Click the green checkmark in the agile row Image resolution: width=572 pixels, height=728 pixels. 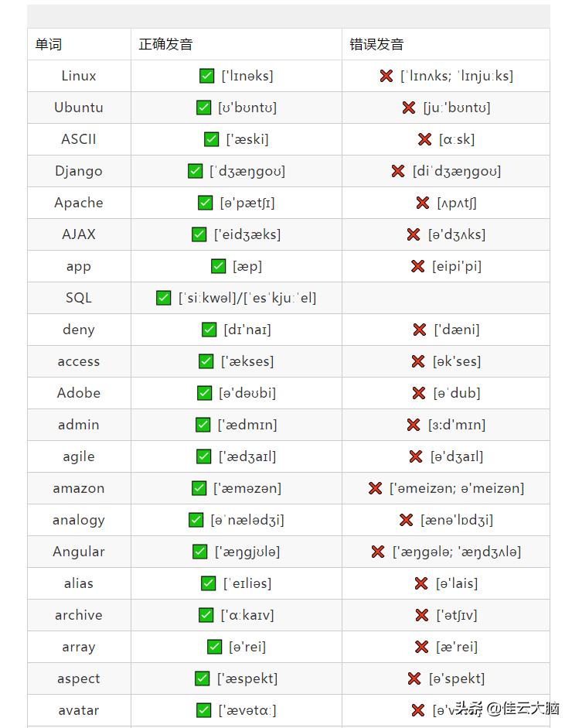point(203,456)
